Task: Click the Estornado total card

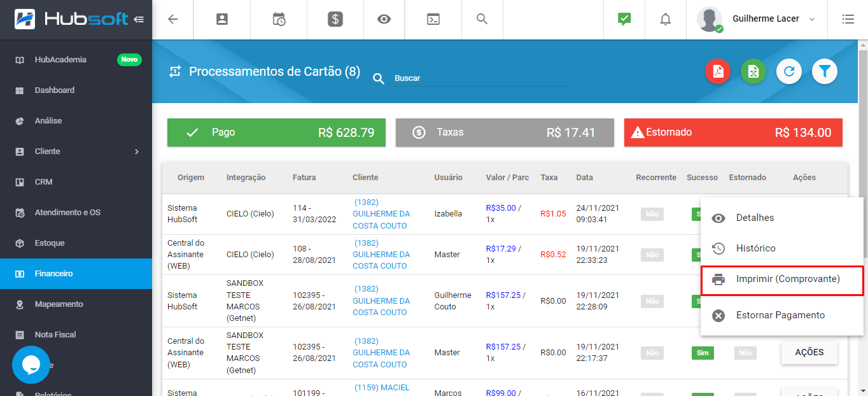Action: [733, 132]
